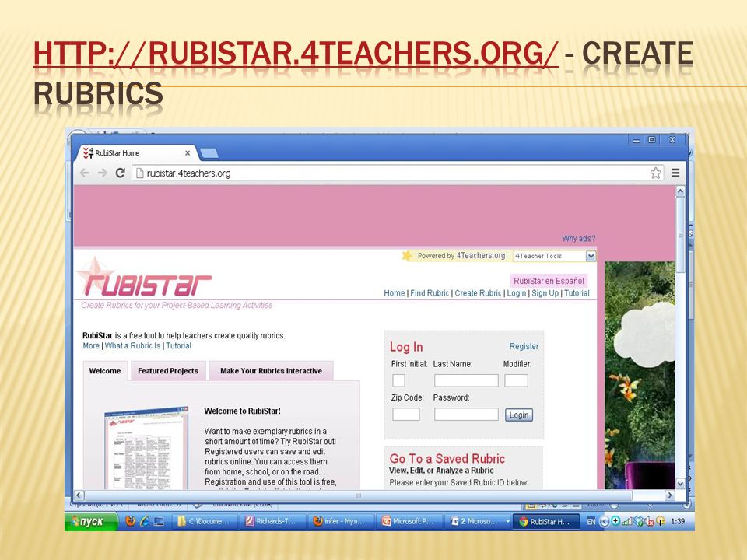Click the Modifier input field

(517, 380)
